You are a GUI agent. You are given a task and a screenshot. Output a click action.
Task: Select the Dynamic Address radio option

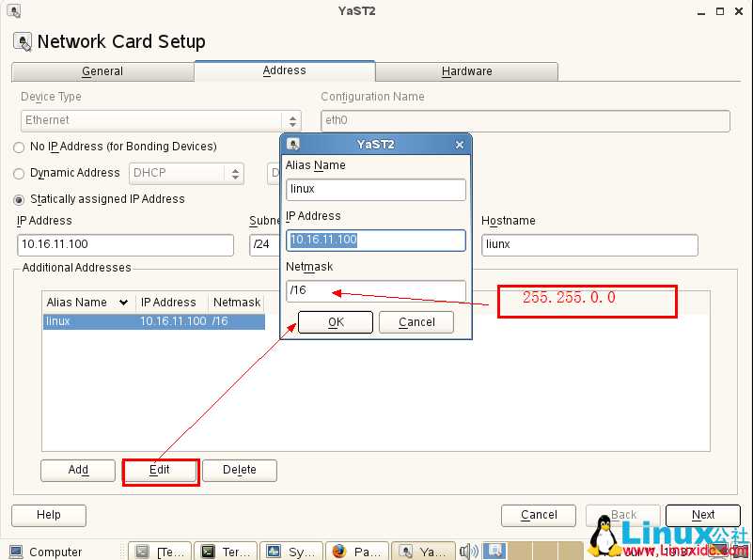pos(19,173)
